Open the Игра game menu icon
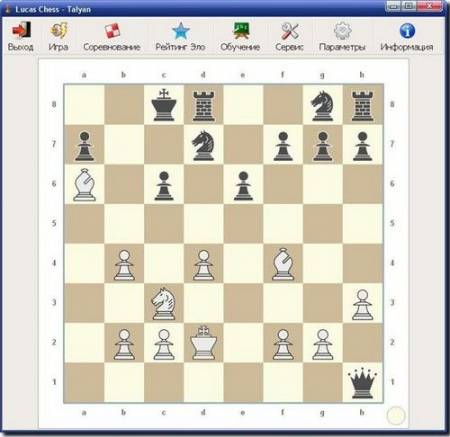The width and height of the screenshot is (450, 437). (x=59, y=30)
